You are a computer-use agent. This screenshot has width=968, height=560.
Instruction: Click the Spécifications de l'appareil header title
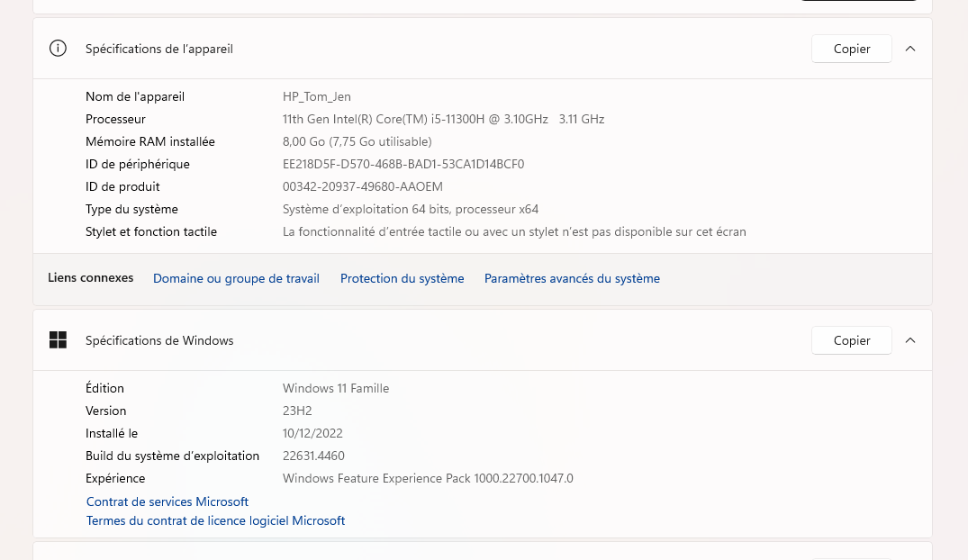click(x=159, y=49)
